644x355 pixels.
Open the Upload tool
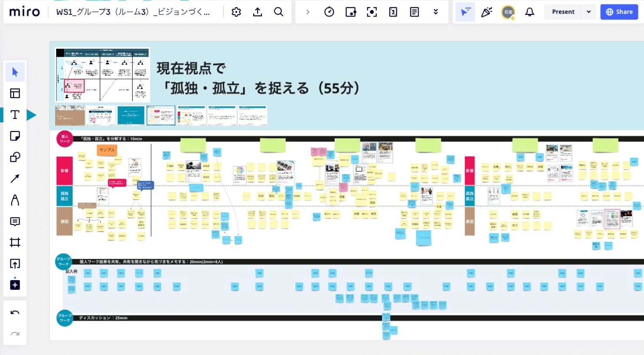(15, 264)
